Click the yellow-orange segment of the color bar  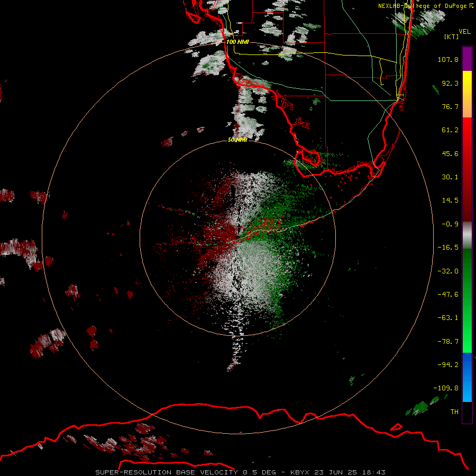click(x=467, y=94)
